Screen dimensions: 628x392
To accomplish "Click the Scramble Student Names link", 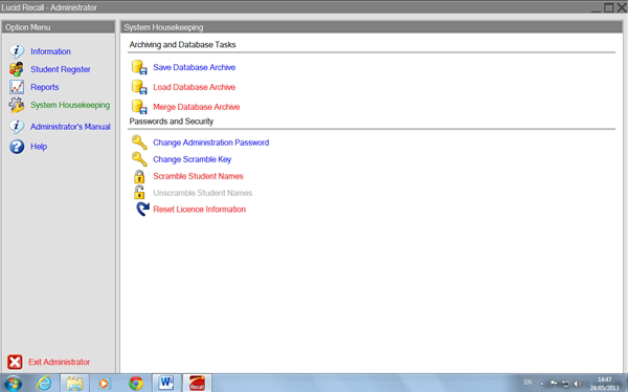I will point(198,176).
